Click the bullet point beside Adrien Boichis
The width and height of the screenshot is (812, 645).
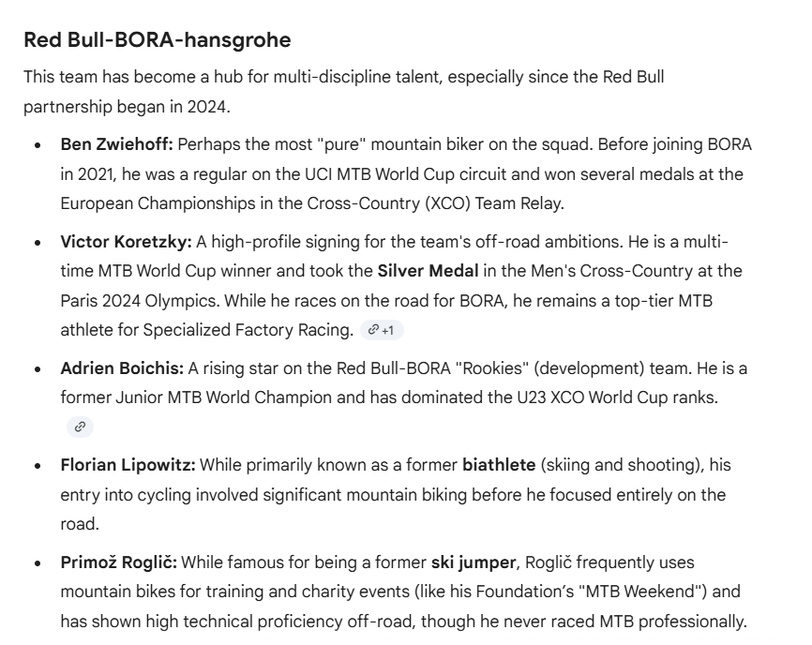tap(37, 369)
